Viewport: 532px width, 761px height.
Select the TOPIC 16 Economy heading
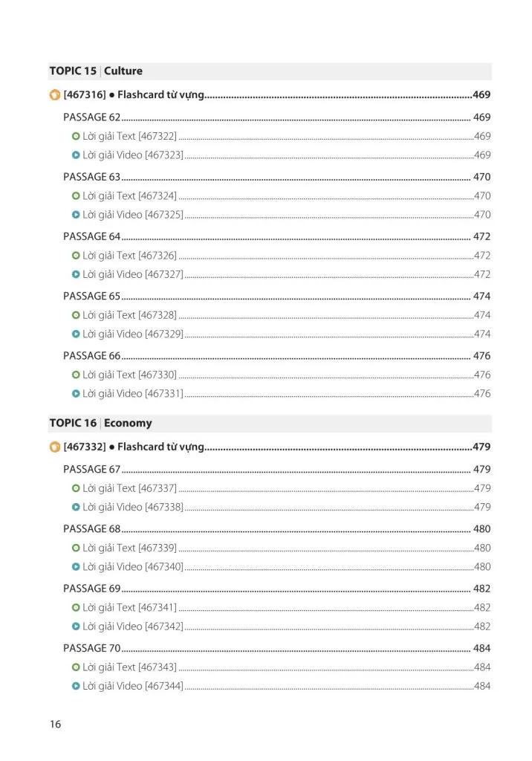coord(100,424)
